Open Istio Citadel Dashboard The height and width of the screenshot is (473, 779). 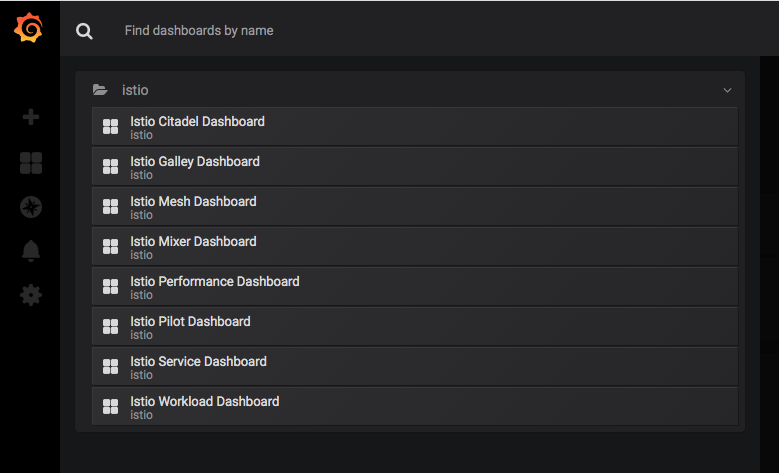197,122
